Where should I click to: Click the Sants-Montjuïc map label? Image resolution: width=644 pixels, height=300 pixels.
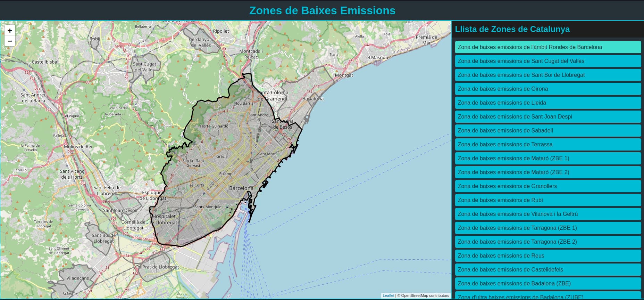tap(208, 207)
